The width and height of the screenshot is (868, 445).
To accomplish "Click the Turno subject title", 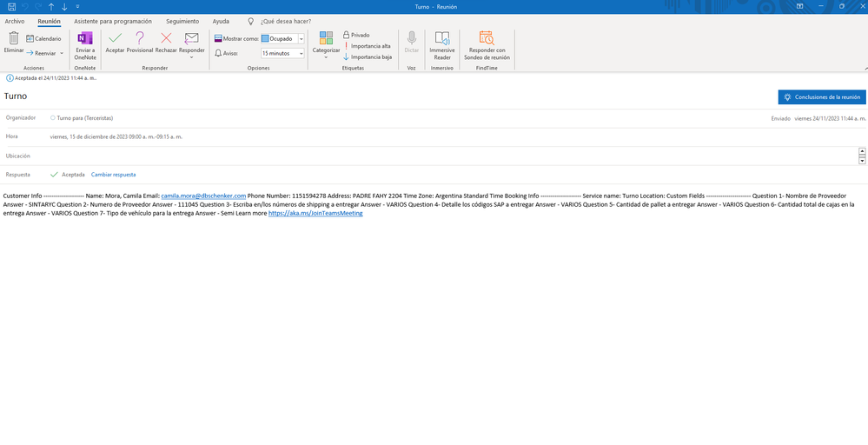I will click(16, 96).
